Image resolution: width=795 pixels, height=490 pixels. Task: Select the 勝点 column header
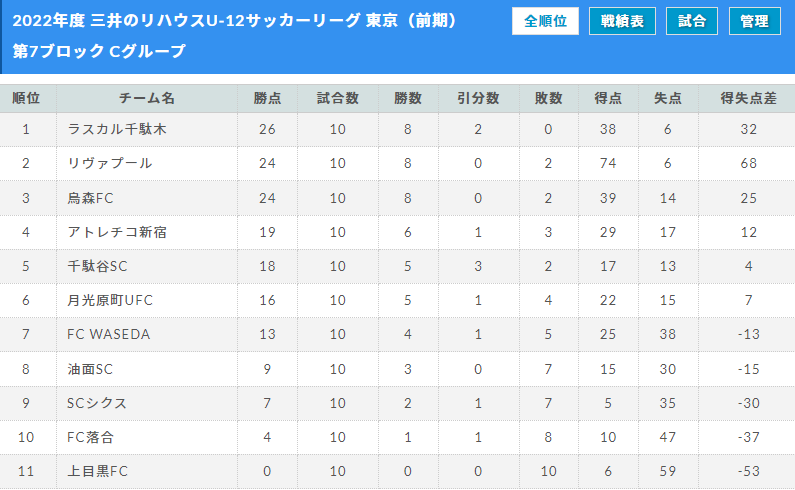267,98
